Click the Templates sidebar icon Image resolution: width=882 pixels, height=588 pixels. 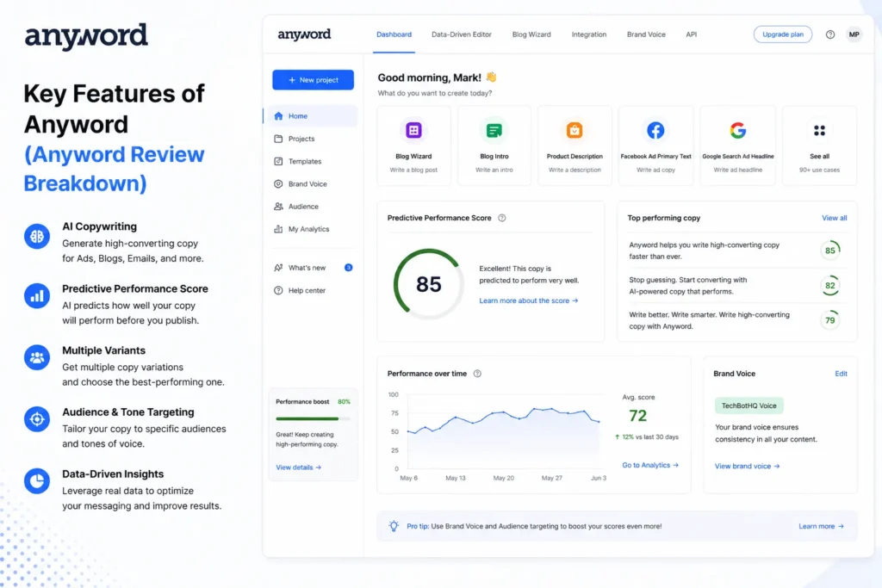(x=278, y=161)
